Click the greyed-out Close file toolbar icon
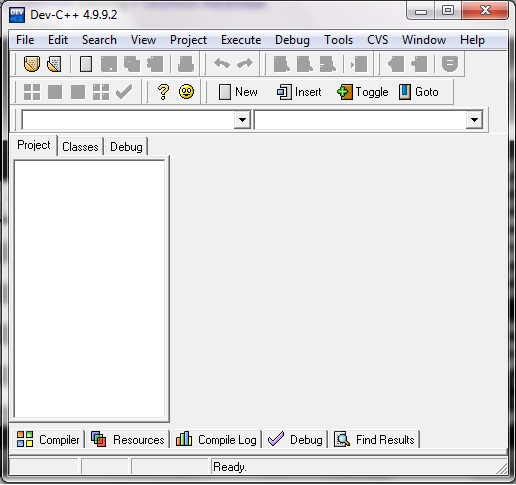This screenshot has height=485, width=516. point(155,64)
